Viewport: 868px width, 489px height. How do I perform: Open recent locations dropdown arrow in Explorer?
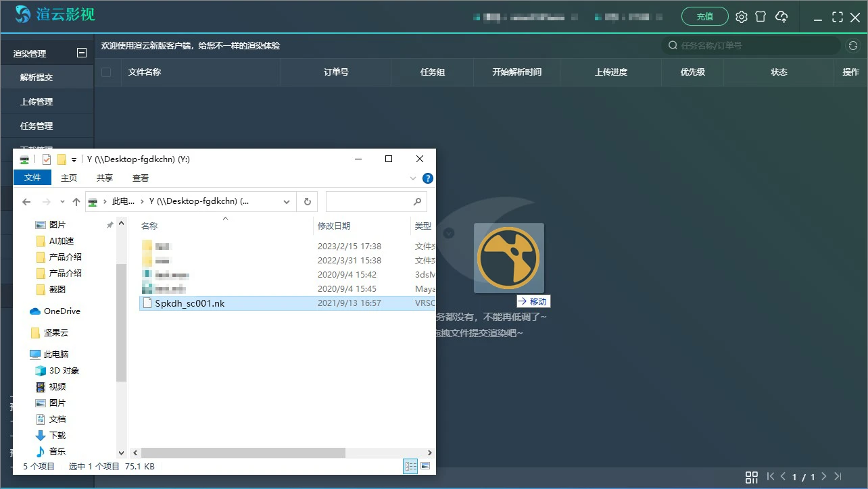point(63,202)
